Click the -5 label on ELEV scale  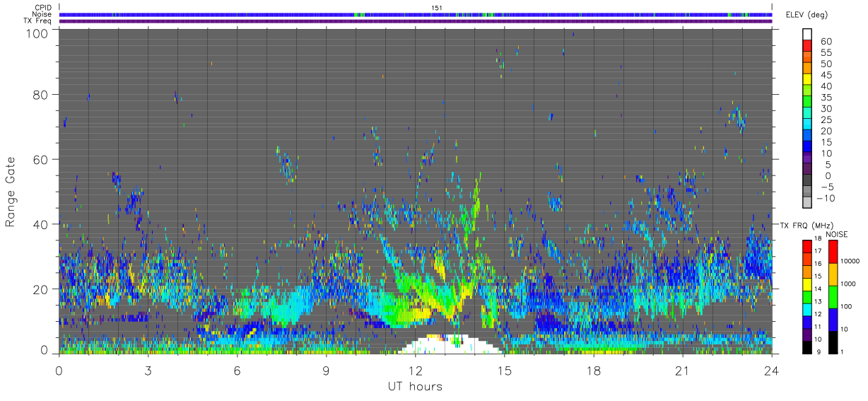(826, 187)
